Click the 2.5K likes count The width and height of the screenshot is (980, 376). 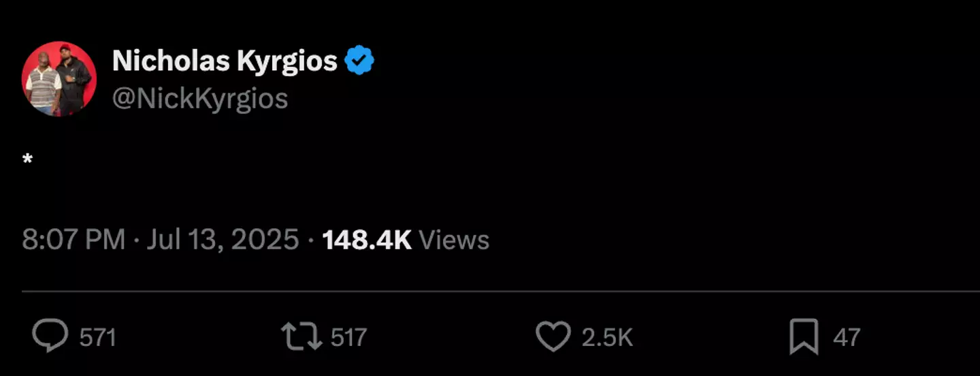click(607, 338)
